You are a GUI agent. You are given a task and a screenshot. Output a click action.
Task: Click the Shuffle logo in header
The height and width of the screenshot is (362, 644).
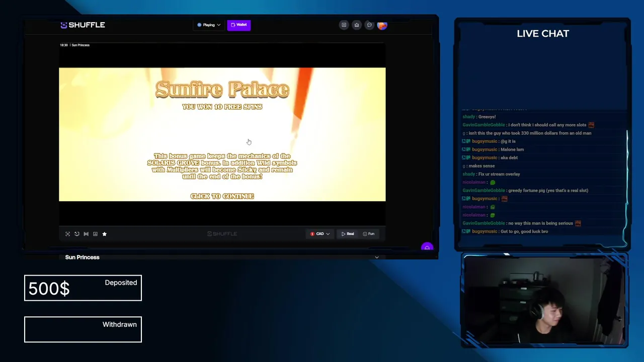[83, 25]
